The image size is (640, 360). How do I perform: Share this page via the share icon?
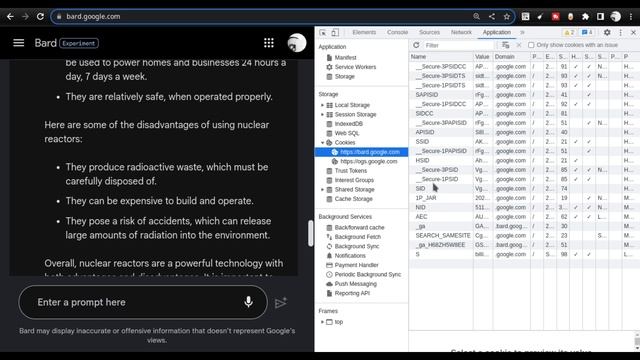(491, 16)
